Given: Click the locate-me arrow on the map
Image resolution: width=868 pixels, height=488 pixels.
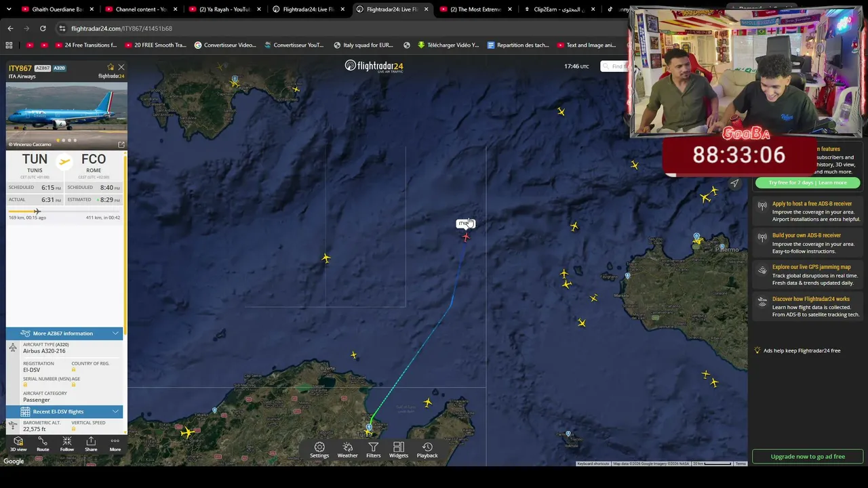Looking at the screenshot, I should (x=734, y=183).
